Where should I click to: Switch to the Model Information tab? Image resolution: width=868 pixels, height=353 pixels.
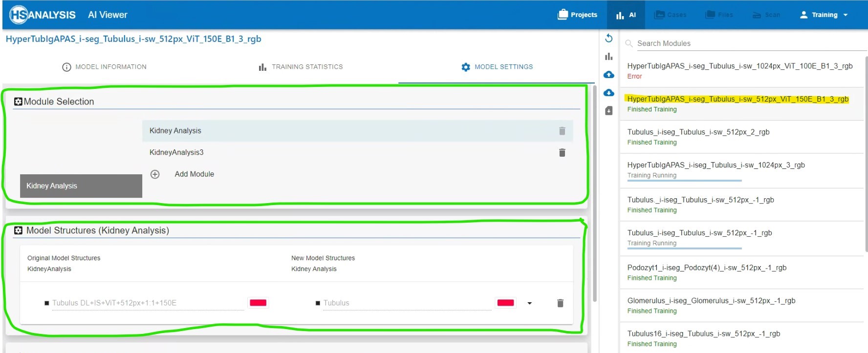tap(104, 67)
